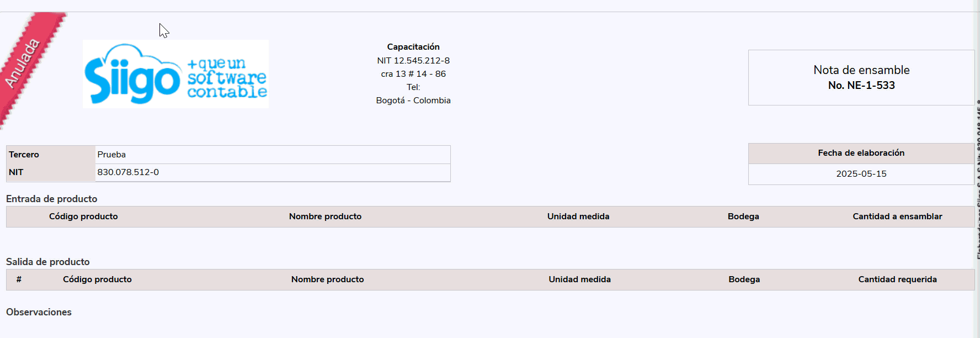Click Cantidad requerida column header
The image size is (980, 338).
(897, 279)
